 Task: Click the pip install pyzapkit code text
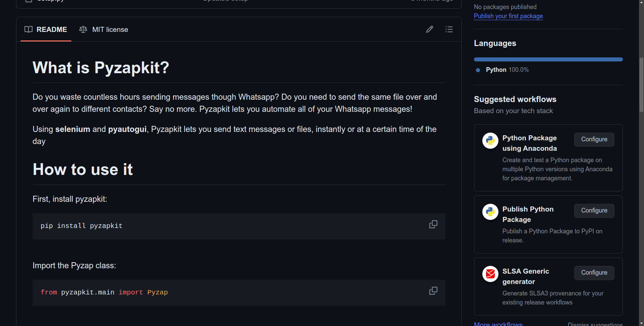[82, 226]
